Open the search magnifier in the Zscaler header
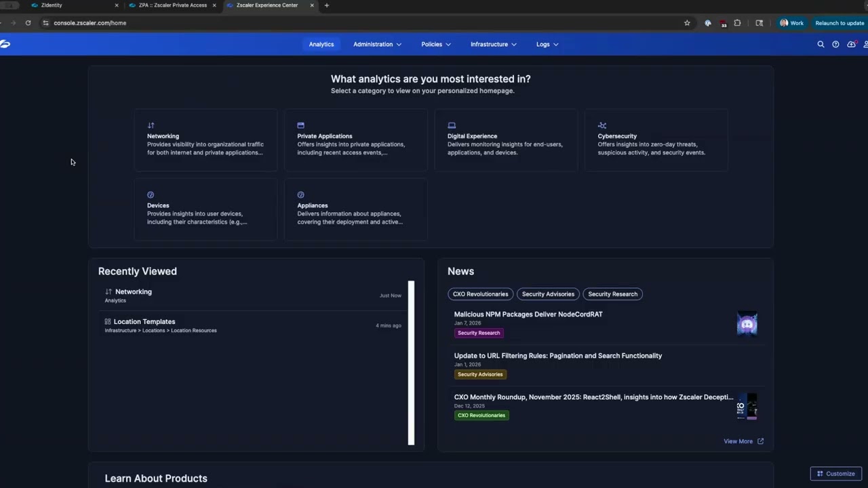The height and width of the screenshot is (488, 868). [x=821, y=44]
